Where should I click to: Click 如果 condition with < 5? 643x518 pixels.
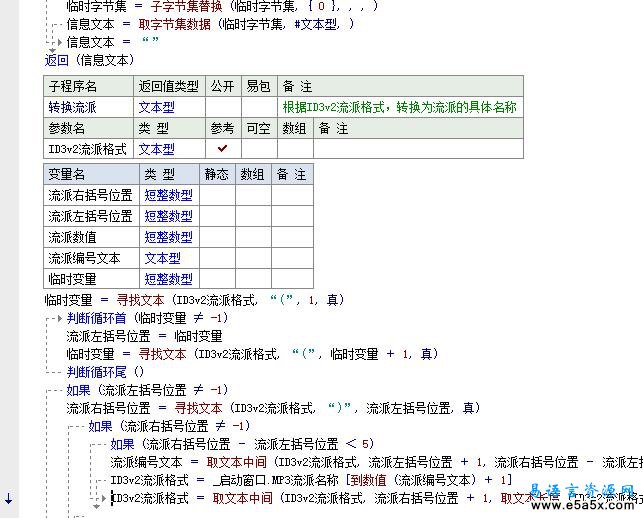242,444
